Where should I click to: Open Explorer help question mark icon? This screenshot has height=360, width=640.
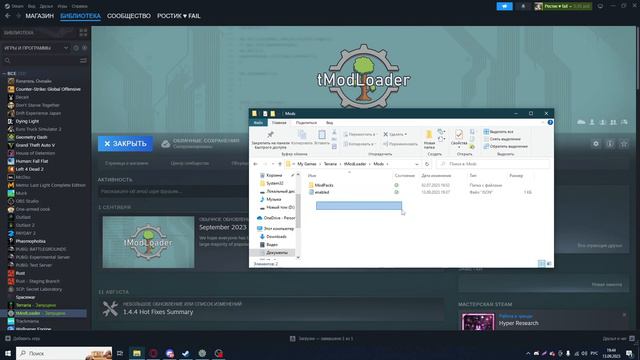coord(550,122)
